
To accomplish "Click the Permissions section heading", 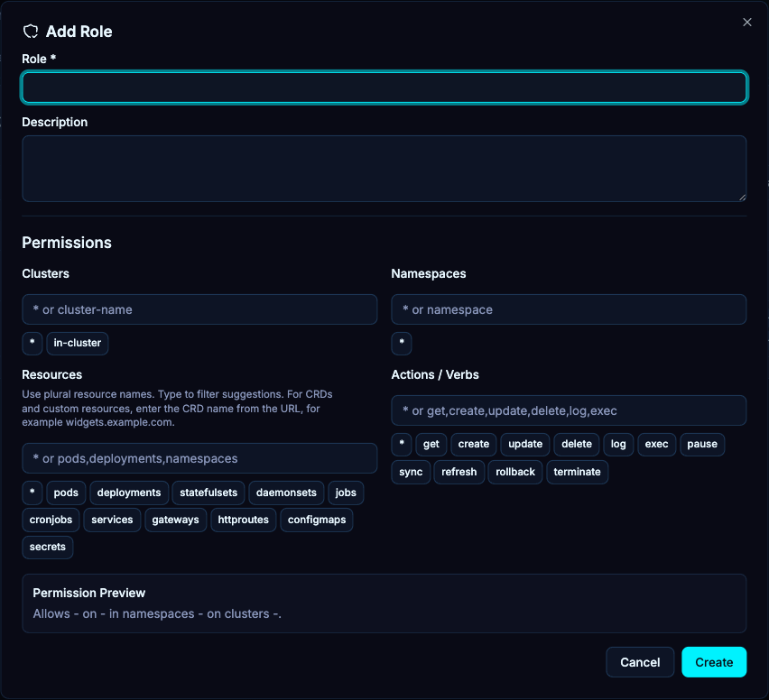I will tap(67, 243).
